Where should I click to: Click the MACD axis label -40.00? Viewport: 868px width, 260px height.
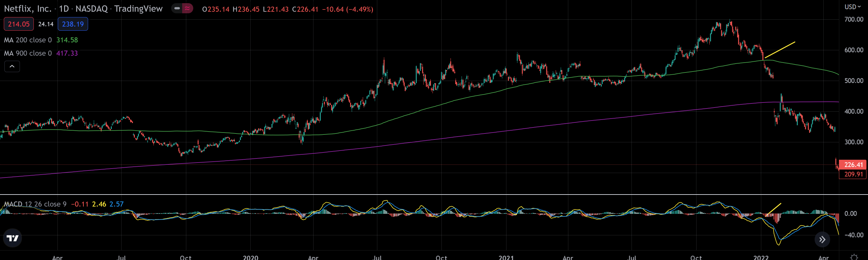tap(854, 235)
